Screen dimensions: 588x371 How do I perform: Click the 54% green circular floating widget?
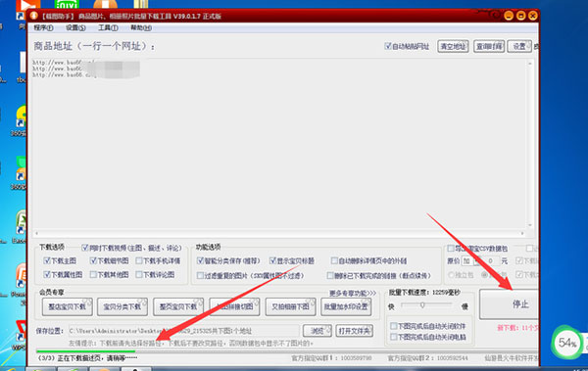click(x=566, y=343)
